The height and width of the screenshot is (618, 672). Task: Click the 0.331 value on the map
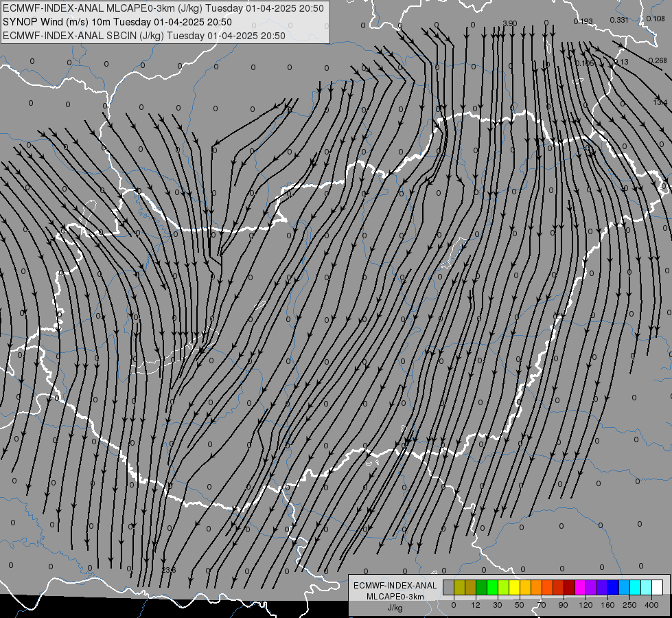(x=619, y=20)
